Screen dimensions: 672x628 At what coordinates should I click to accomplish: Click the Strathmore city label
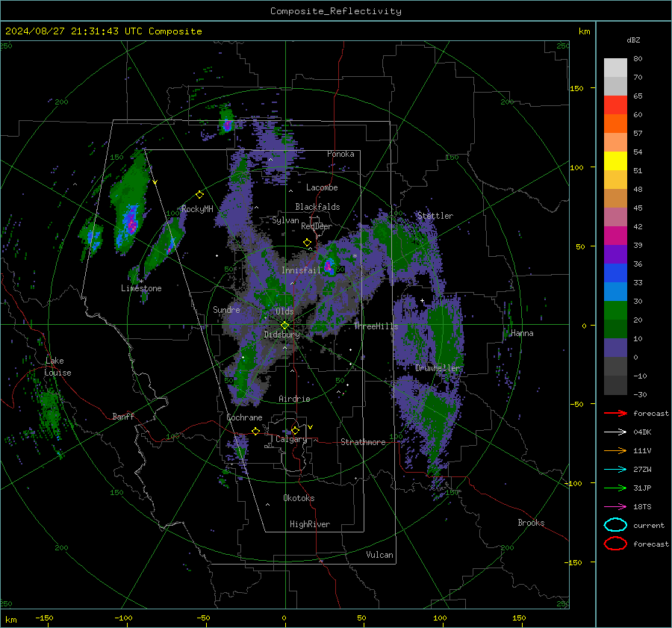point(363,442)
